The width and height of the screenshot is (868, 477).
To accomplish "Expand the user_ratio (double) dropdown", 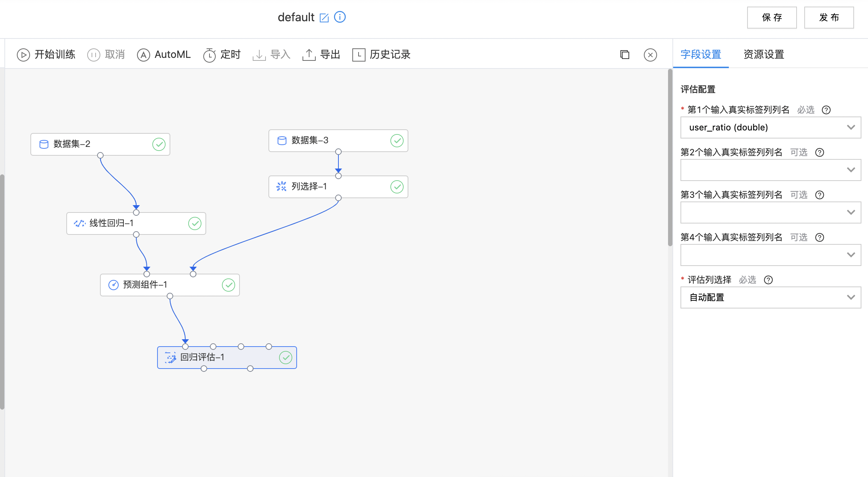I will click(x=771, y=127).
